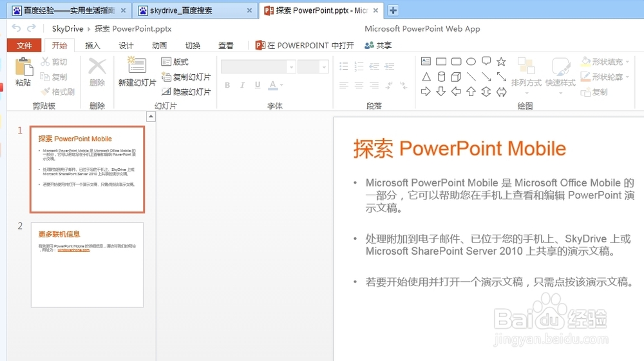Switch to the View (查看) tab
Viewport: 644px width, 361px height.
[x=226, y=45]
